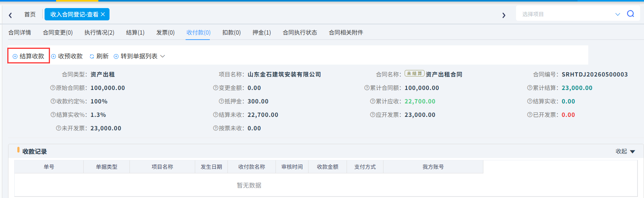
Task: Open the 合同执行状态 tab
Action: point(300,33)
